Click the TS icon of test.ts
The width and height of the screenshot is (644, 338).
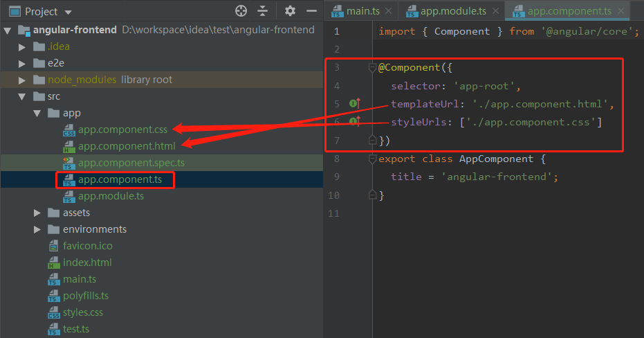point(54,330)
